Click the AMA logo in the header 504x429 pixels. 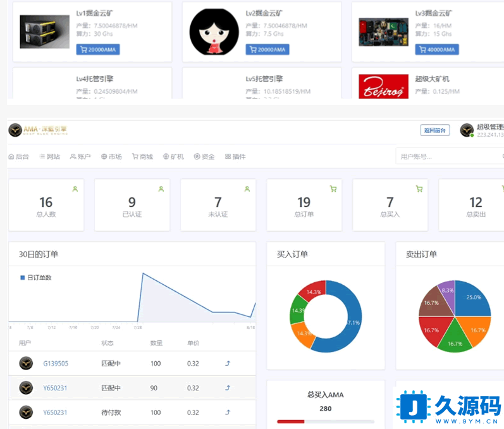click(x=37, y=130)
